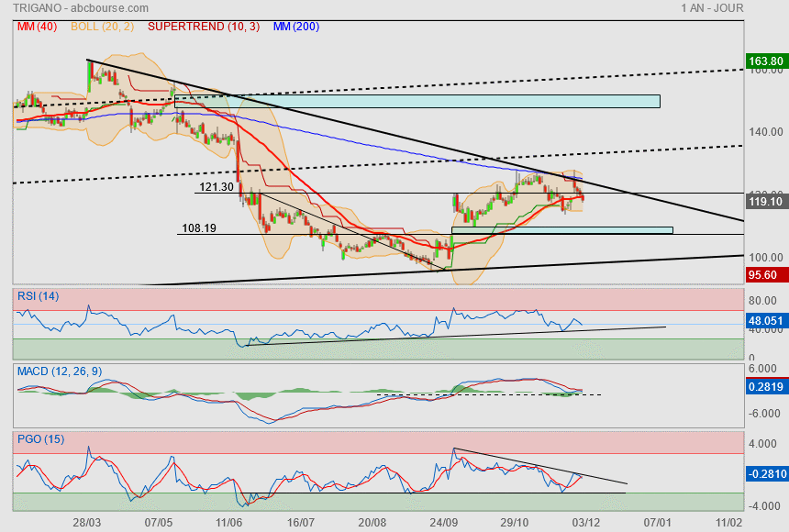
Task: Click the 24/09 date axis label
Action: [443, 523]
